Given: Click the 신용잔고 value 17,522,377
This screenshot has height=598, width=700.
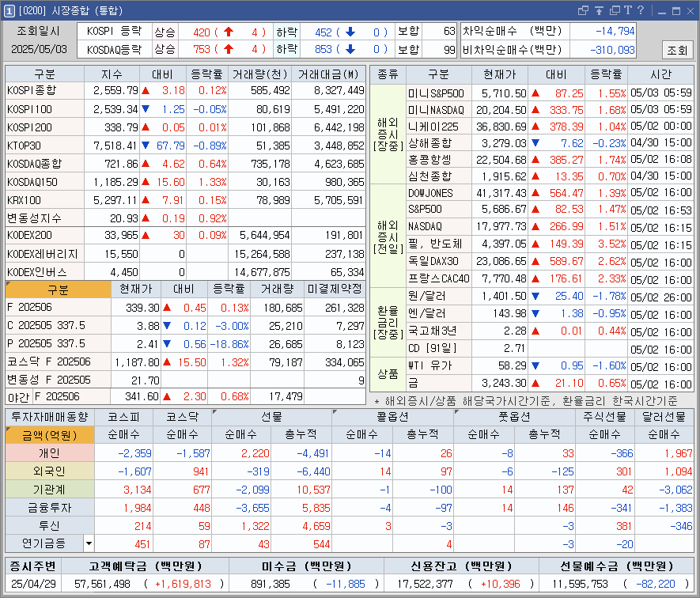Looking at the screenshot, I should 425,584.
